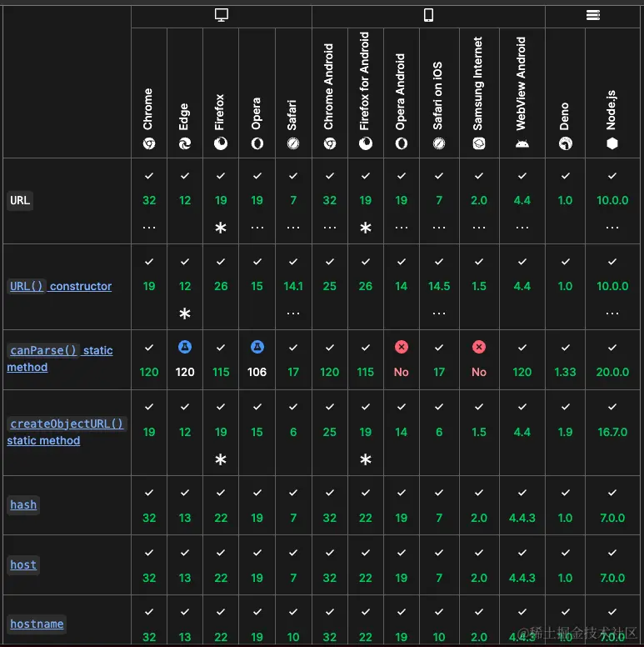Expand the ellipsis in URL Chrome cell
The width and height of the screenshot is (644, 647).
pyautogui.click(x=149, y=228)
